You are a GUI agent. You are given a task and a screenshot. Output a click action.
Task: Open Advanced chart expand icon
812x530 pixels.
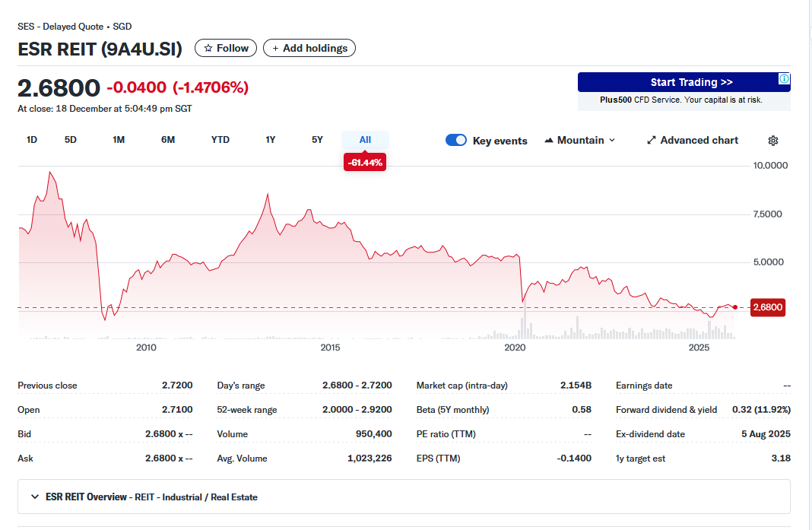(651, 141)
